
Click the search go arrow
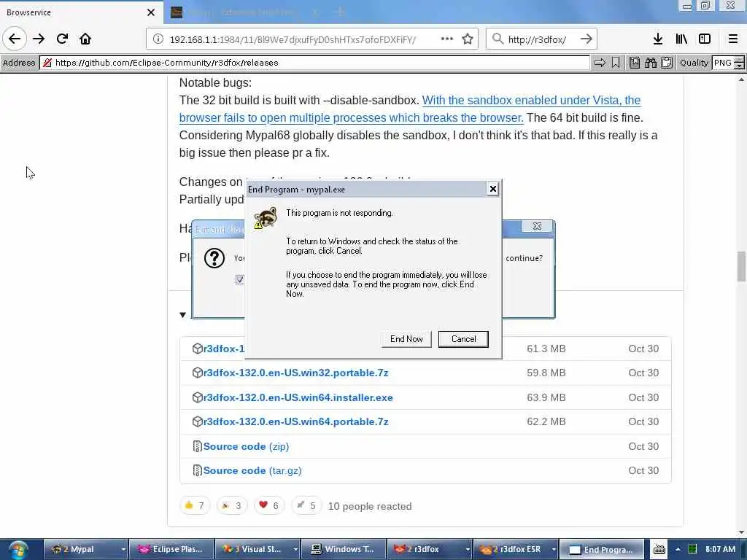coord(587,39)
